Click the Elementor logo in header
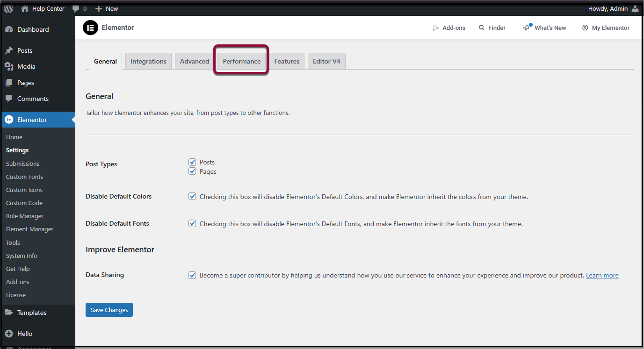Image resolution: width=644 pixels, height=349 pixels. tap(90, 28)
